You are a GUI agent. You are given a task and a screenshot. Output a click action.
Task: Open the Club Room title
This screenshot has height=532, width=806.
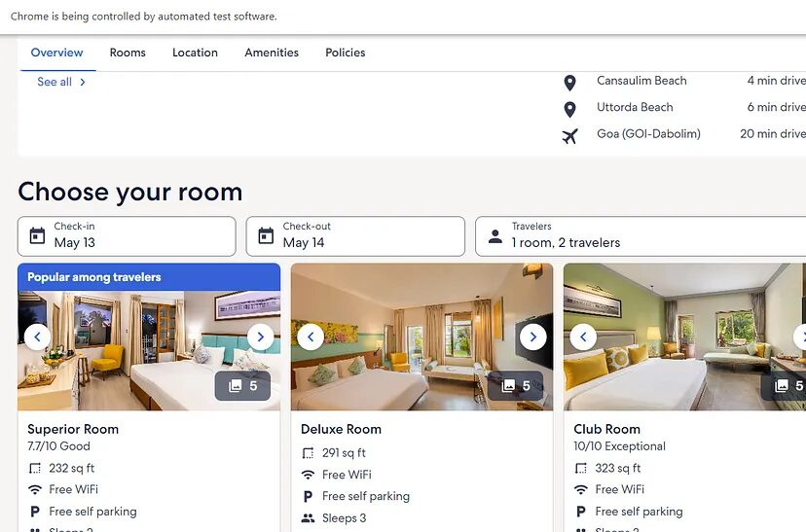[607, 429]
